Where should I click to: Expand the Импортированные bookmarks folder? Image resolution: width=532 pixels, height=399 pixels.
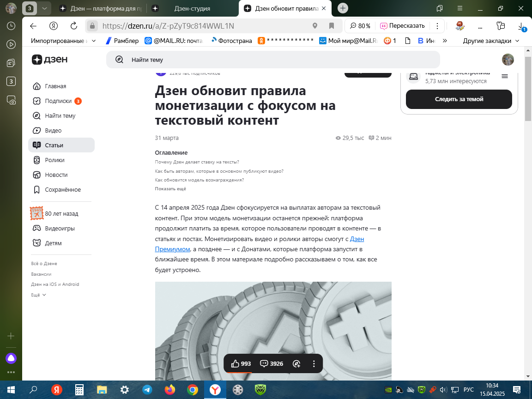pos(63,41)
